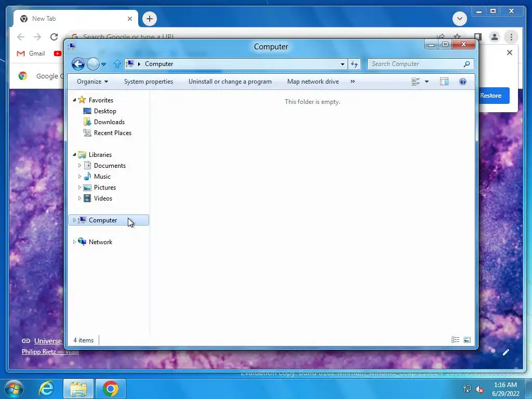This screenshot has height=399, width=532.
Task: Open the Windows Start menu
Action: coord(14,389)
